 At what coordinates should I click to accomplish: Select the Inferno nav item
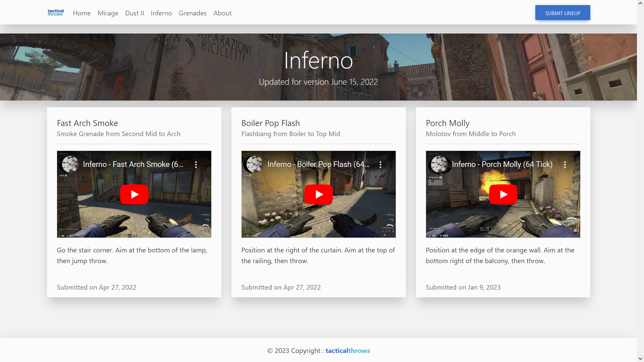coord(161,13)
